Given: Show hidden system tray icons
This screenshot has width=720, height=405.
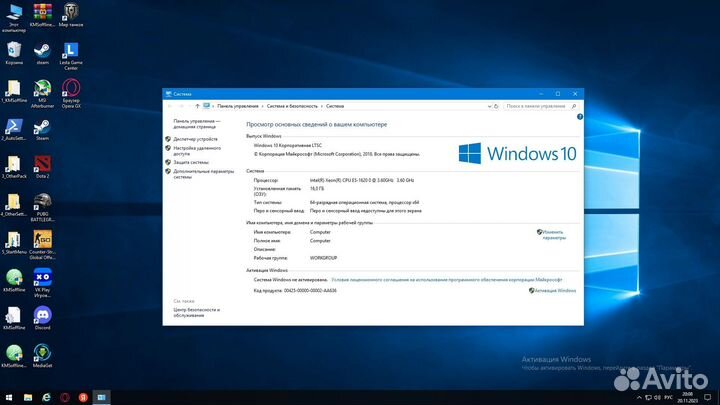Looking at the screenshot, I should tap(639, 398).
